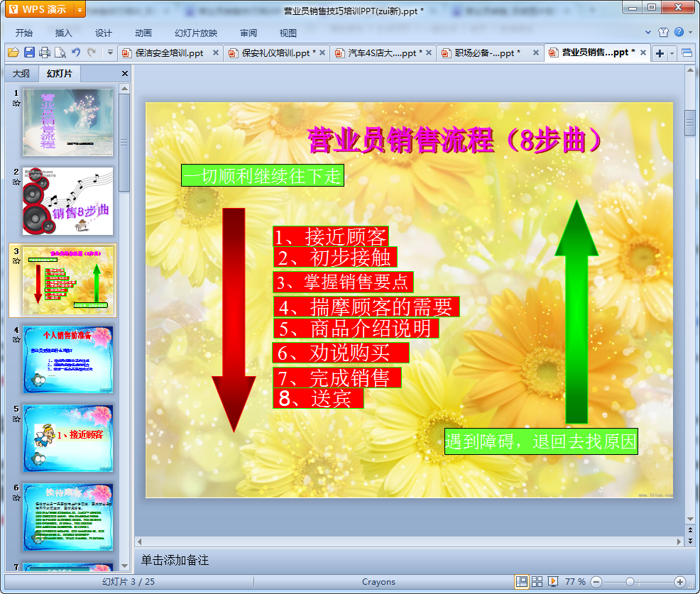Screen dimensions: 700x594
Task: Select slide 5 接近顾客 thumbnail
Action: [x=68, y=439]
